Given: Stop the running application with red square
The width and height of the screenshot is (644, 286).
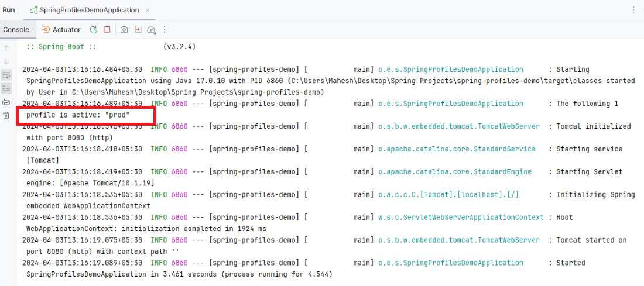Looking at the screenshot, I should pos(107,30).
